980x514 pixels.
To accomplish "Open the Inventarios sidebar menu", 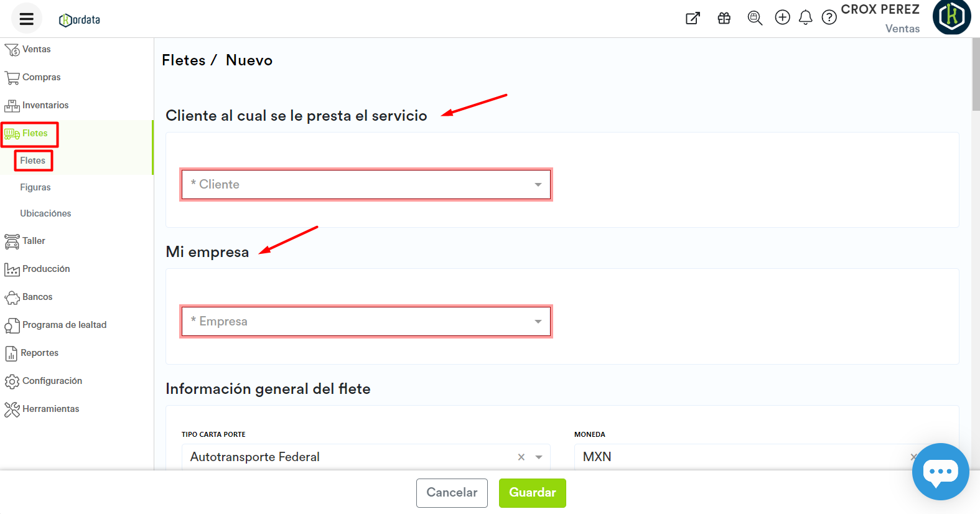I will 45,105.
